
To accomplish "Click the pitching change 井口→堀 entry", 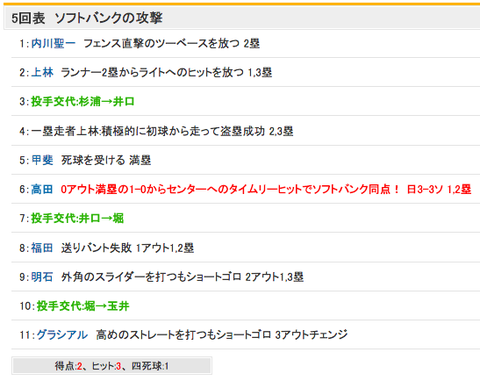I will [x=77, y=218].
